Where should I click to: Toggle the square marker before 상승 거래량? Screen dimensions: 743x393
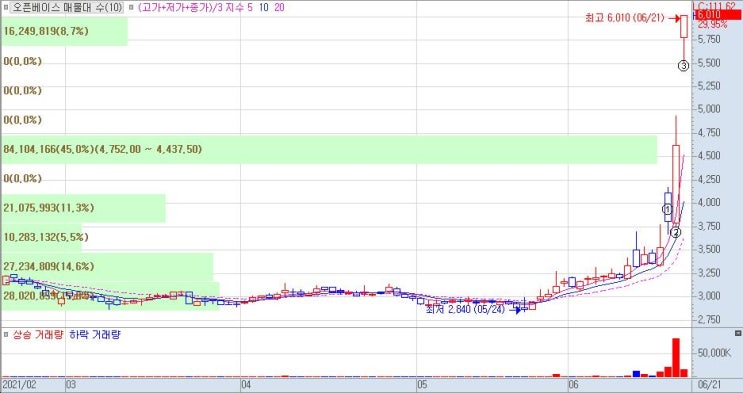[x=6, y=335]
